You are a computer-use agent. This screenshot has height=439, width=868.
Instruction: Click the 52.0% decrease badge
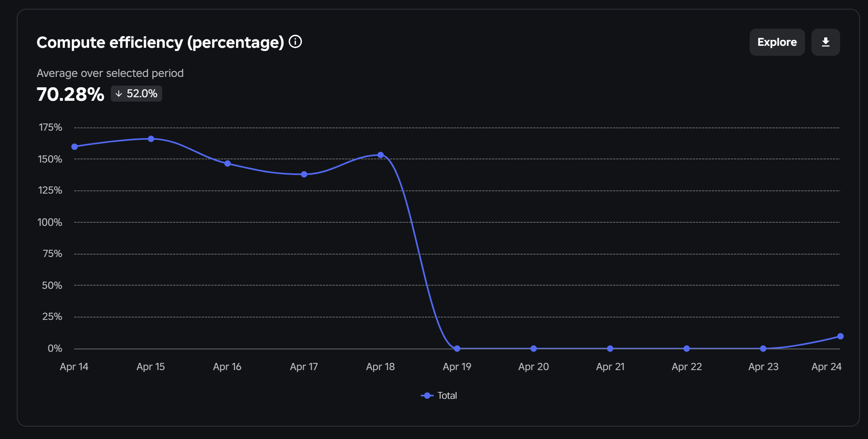pos(136,94)
